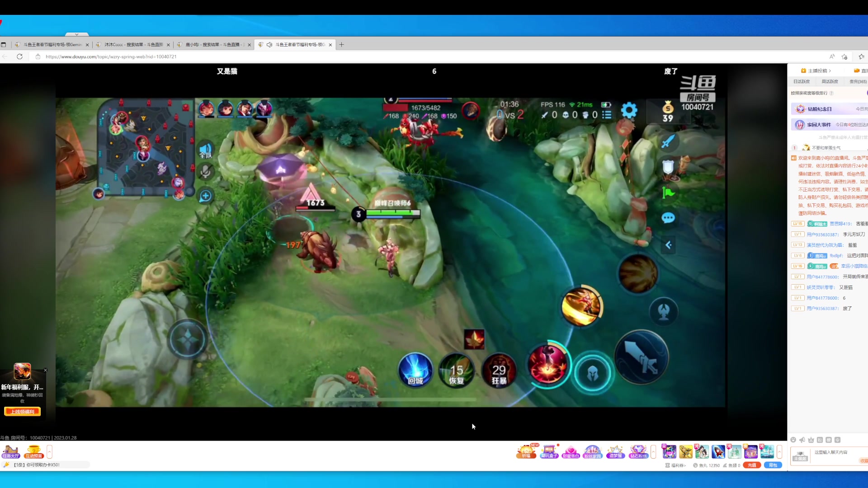The height and width of the screenshot is (488, 868).
Task: Open 主播投稿 link
Action: [x=816, y=70]
